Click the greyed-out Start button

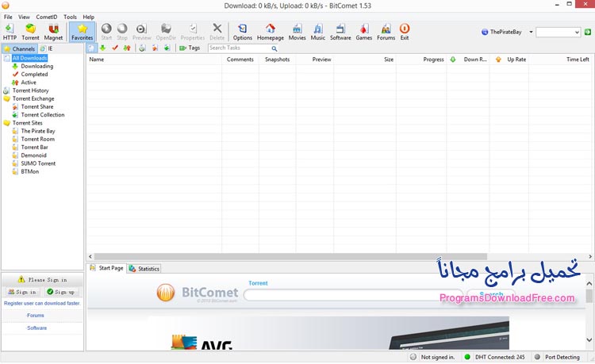click(x=106, y=32)
